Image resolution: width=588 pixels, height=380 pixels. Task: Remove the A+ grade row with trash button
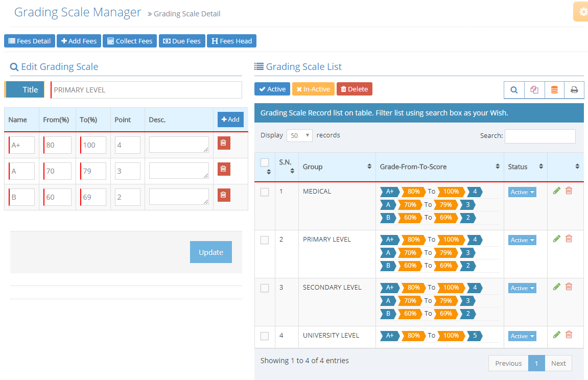(x=223, y=143)
